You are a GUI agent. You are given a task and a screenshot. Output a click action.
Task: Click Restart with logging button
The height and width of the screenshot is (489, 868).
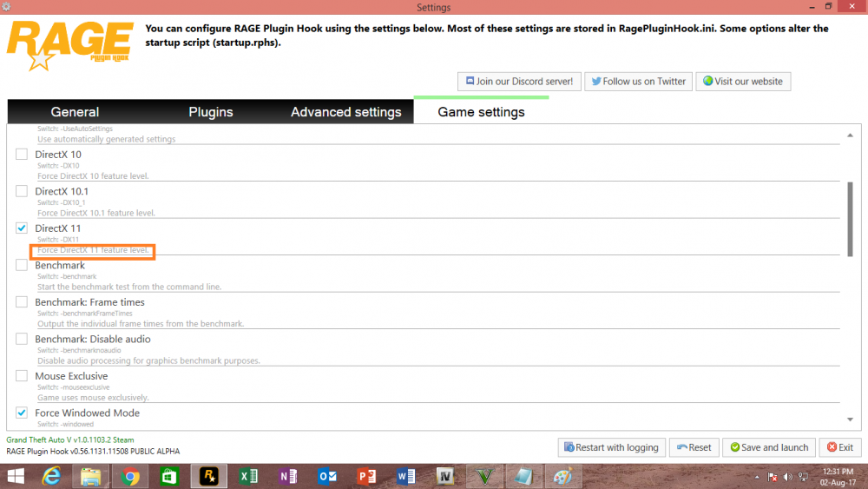pyautogui.click(x=611, y=447)
